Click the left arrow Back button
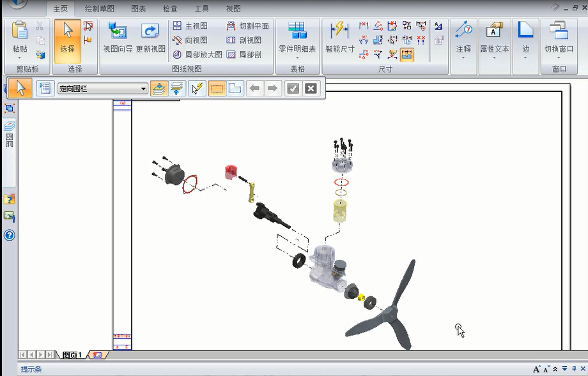This screenshot has height=376, width=588. [254, 88]
